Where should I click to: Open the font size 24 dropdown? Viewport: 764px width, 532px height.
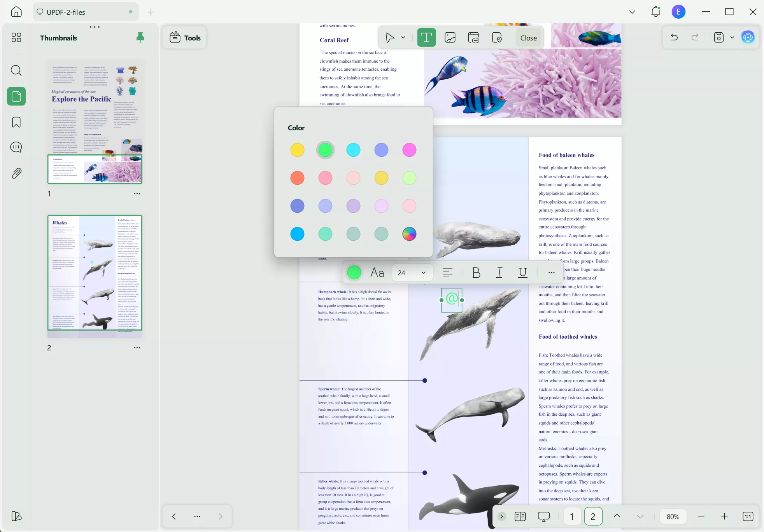tap(412, 273)
